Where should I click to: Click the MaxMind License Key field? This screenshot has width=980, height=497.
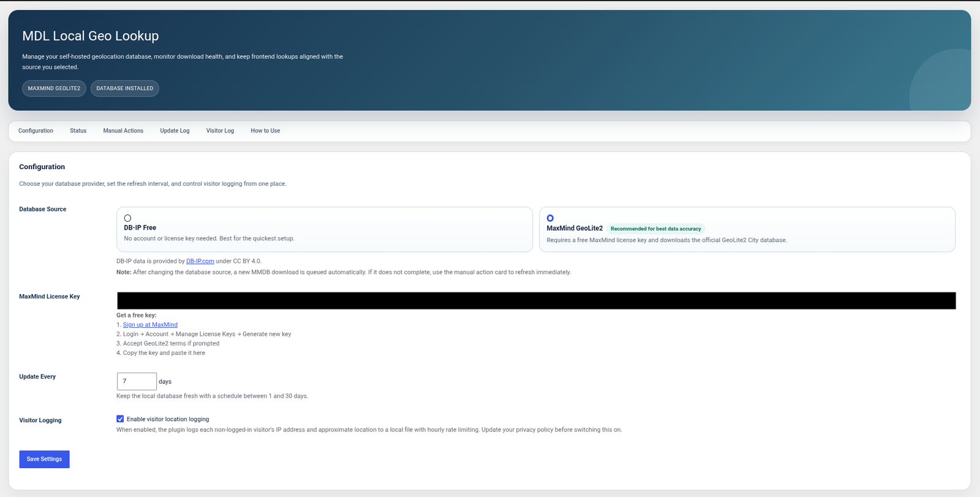[537, 301]
